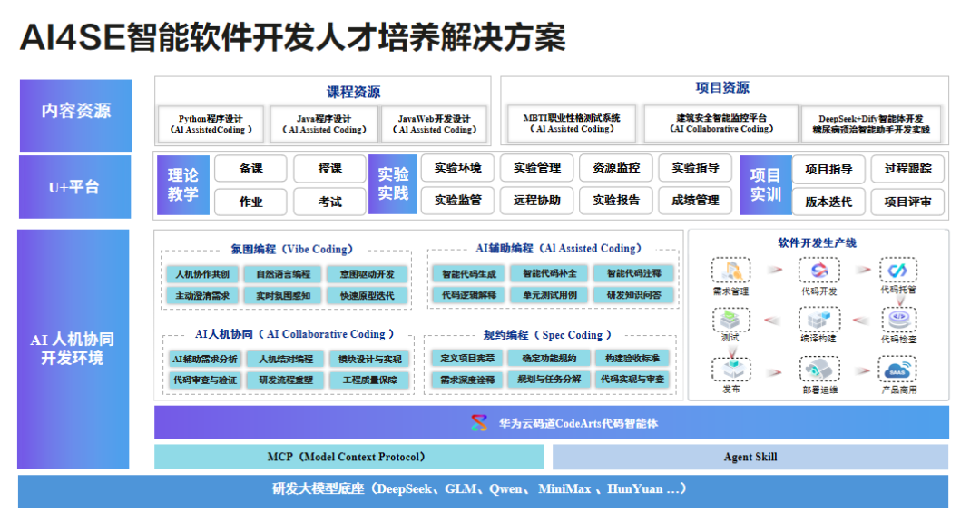Select the 内容资源 side tab
980x523 pixels.
click(x=75, y=115)
